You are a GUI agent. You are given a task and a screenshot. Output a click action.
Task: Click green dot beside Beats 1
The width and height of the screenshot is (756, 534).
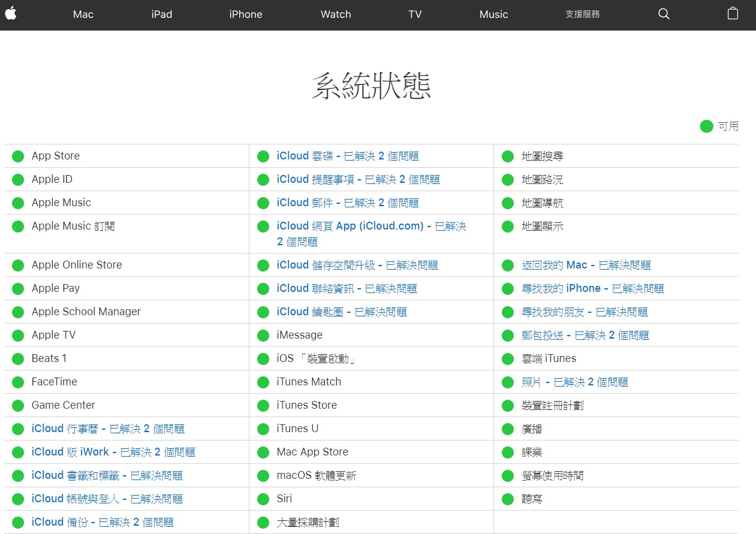(x=18, y=359)
